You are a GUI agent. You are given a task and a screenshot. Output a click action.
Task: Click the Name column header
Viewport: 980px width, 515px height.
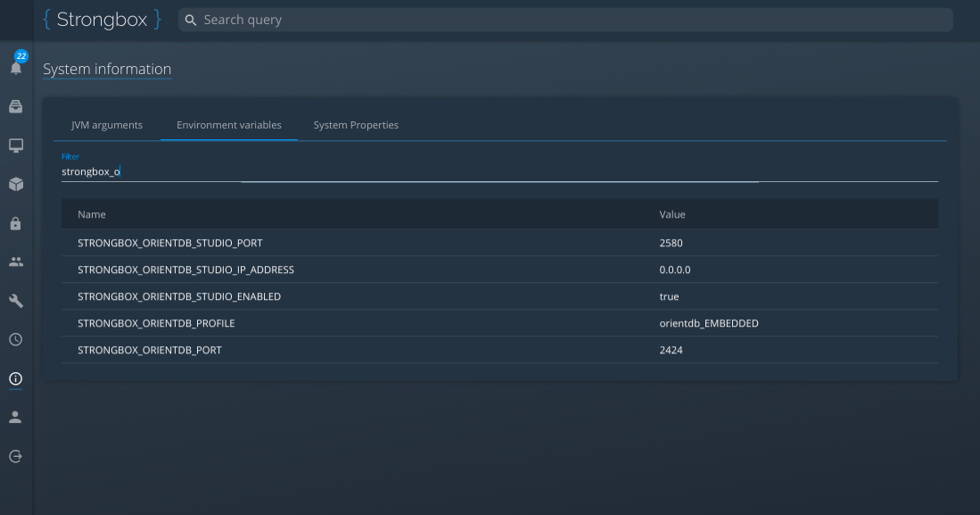click(91, 214)
